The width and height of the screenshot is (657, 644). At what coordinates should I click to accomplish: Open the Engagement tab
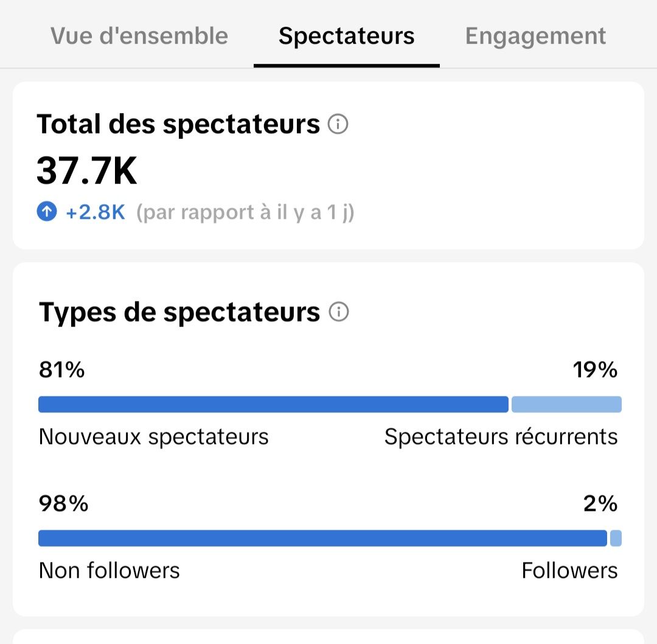pyautogui.click(x=535, y=36)
